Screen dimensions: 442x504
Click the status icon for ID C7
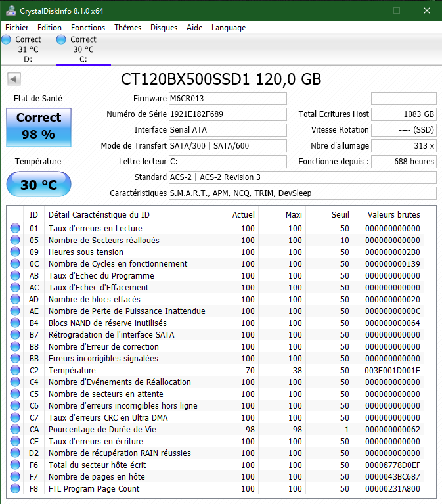click(15, 417)
